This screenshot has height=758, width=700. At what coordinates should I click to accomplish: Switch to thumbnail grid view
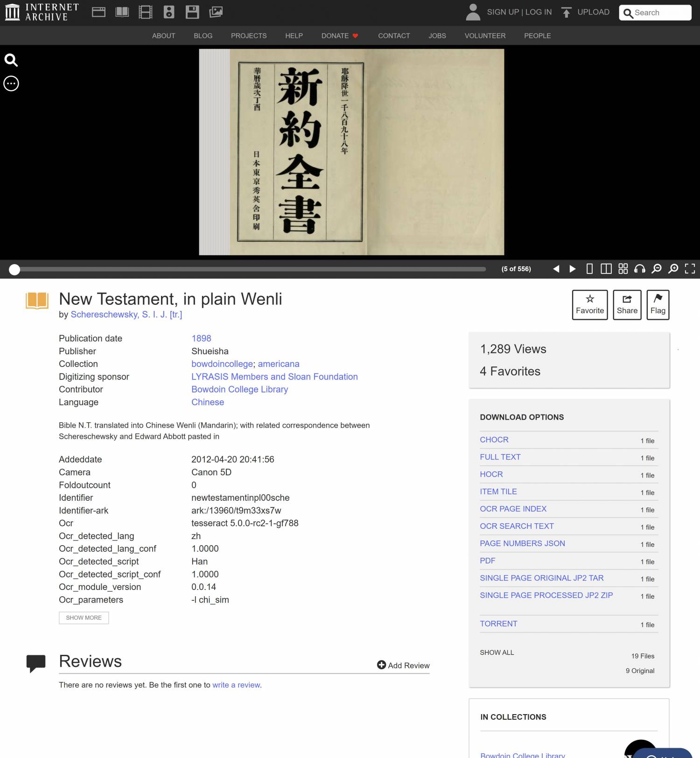coord(623,269)
